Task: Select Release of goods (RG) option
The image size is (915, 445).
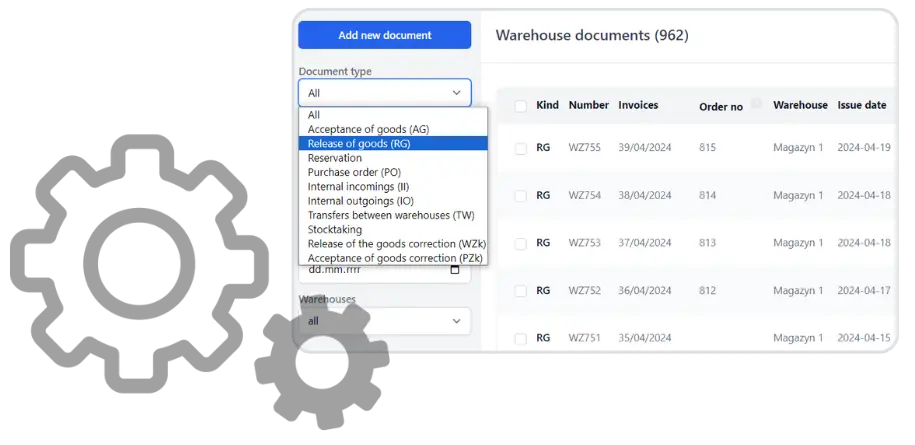Action: tap(393, 143)
